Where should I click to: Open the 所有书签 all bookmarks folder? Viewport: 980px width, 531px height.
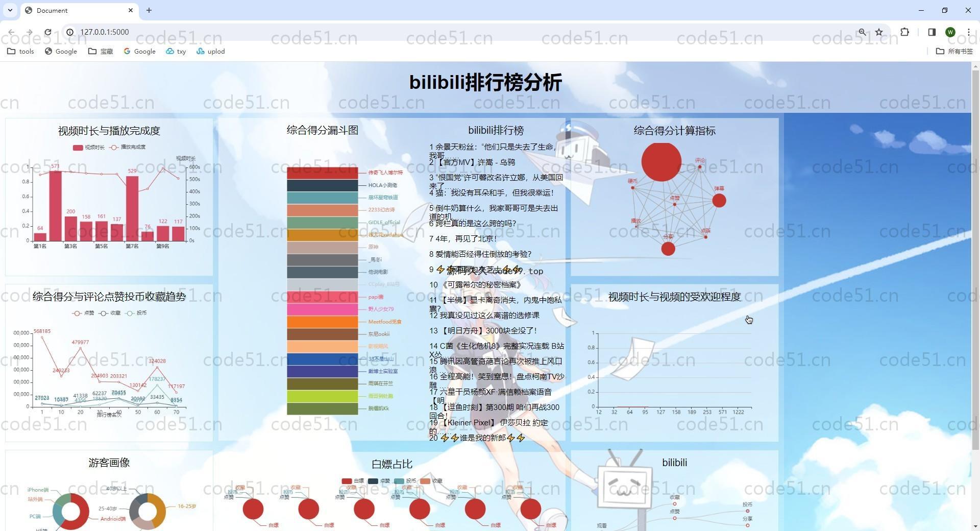[x=954, y=51]
